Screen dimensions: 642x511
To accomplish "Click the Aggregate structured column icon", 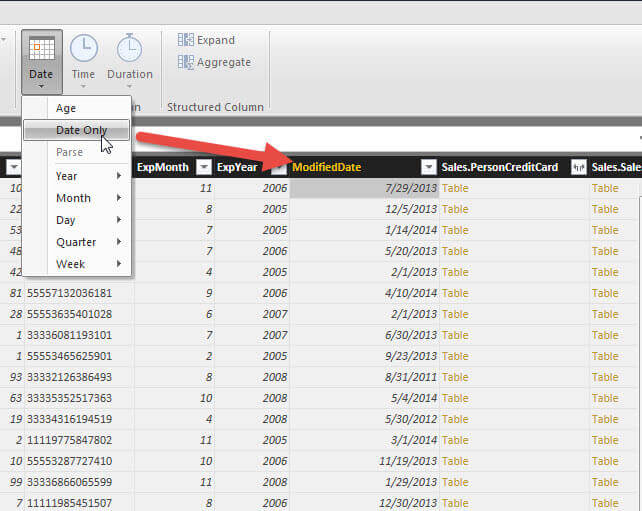I will 186,62.
